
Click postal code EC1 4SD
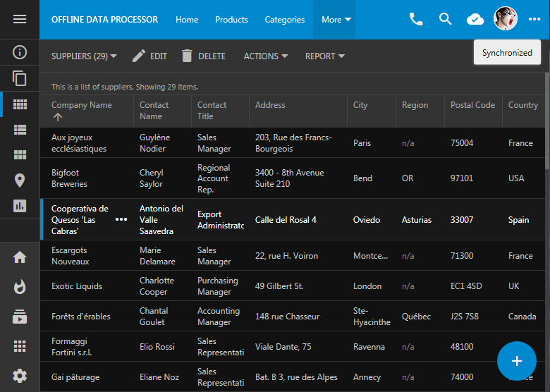pyautogui.click(x=466, y=286)
